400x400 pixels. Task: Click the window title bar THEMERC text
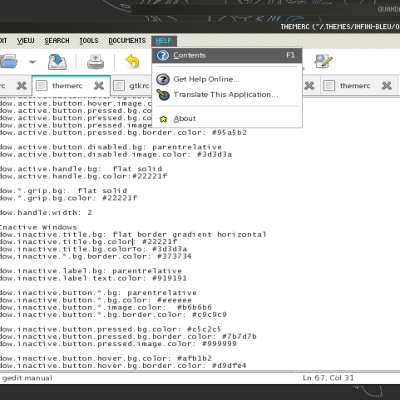[340, 26]
